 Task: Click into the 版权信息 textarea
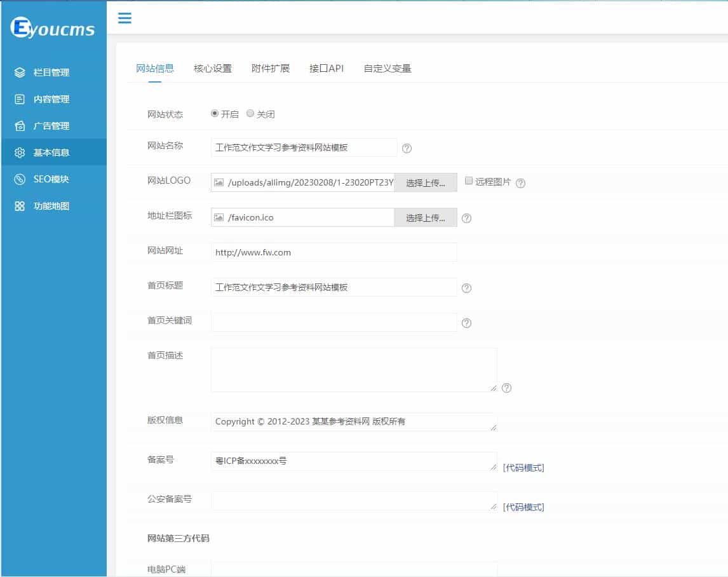(x=354, y=422)
